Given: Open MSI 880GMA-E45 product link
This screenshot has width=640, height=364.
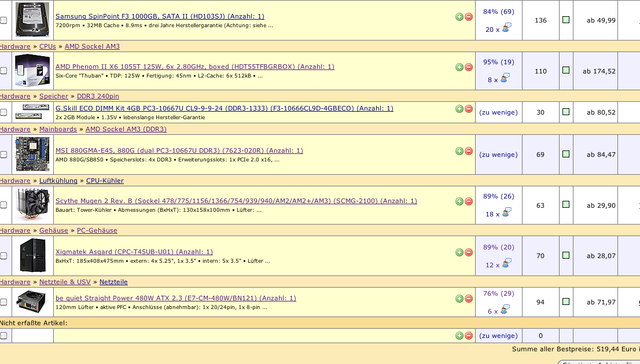Looking at the screenshot, I should click(179, 150).
